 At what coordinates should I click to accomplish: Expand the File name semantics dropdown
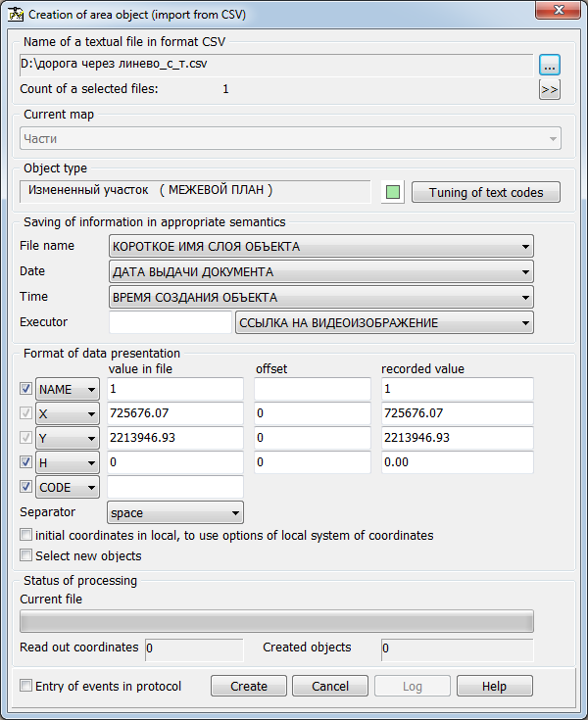click(x=321, y=247)
